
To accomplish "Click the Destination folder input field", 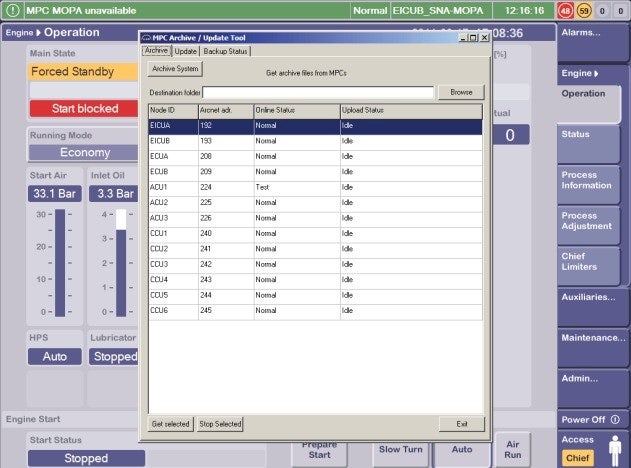I will coord(318,93).
